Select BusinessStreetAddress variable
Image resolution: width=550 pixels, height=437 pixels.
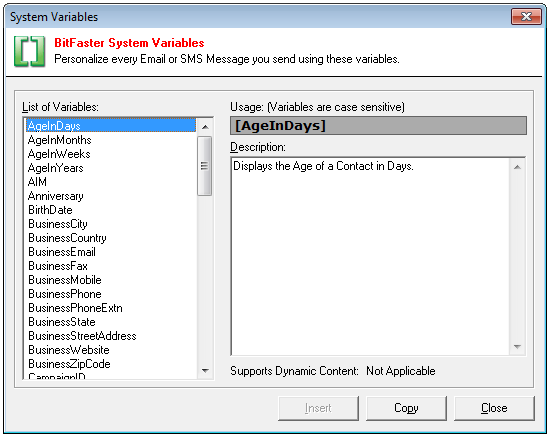pyautogui.click(x=111, y=336)
